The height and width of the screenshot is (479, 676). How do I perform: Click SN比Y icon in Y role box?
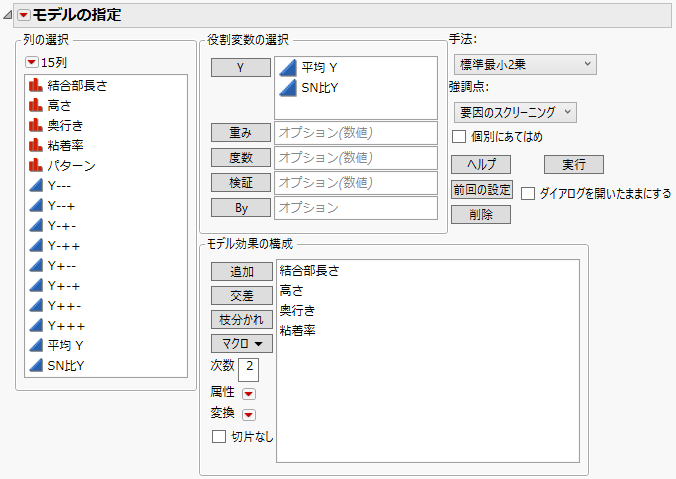click(288, 88)
